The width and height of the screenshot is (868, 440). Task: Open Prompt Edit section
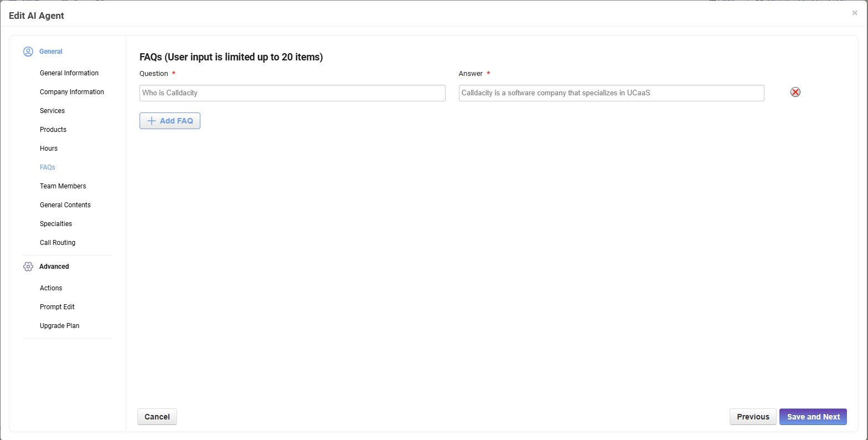[57, 307]
